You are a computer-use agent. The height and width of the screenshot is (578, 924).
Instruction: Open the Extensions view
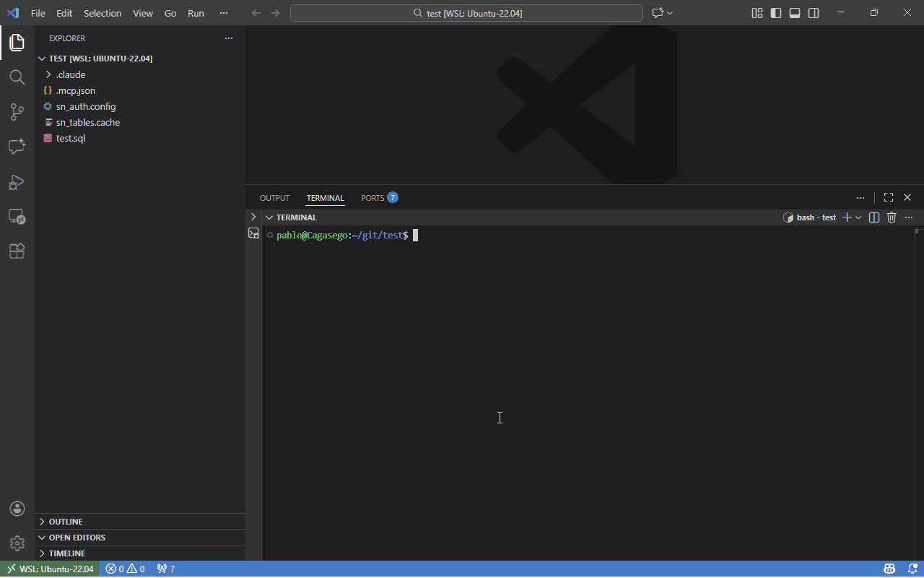[17, 251]
